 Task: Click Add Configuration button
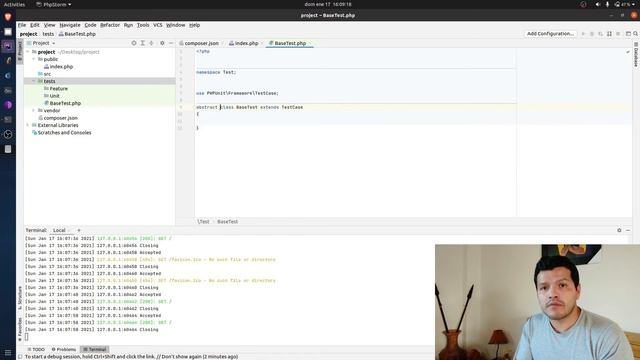[x=550, y=33]
